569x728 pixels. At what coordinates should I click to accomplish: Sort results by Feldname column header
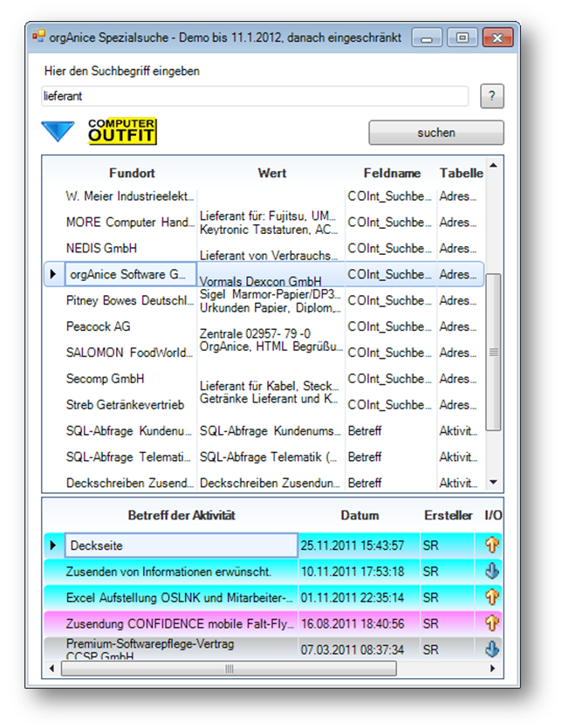coord(392,173)
